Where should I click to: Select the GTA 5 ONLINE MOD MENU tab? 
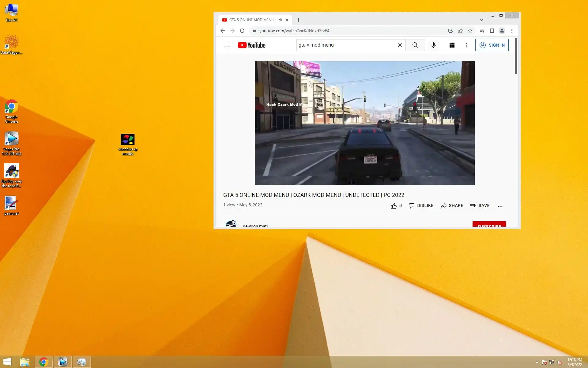click(251, 20)
